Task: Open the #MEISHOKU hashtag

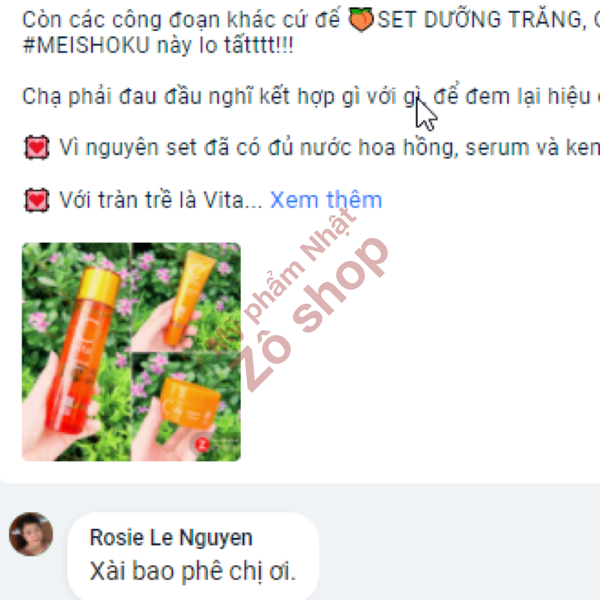Action: pos(86,45)
